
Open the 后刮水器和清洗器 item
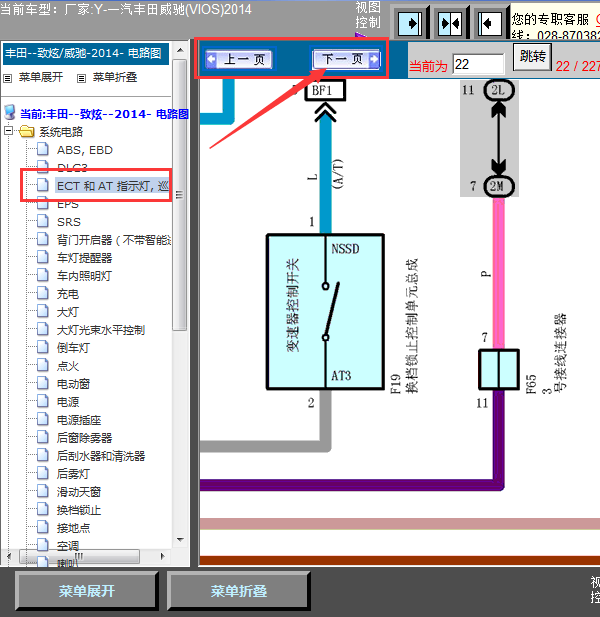tap(101, 456)
